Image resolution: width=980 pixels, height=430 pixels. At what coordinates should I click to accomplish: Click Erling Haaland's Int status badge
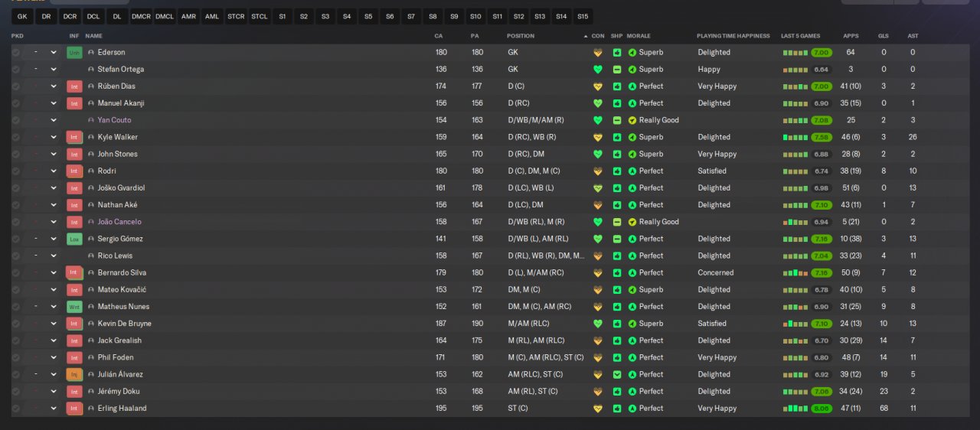point(74,409)
